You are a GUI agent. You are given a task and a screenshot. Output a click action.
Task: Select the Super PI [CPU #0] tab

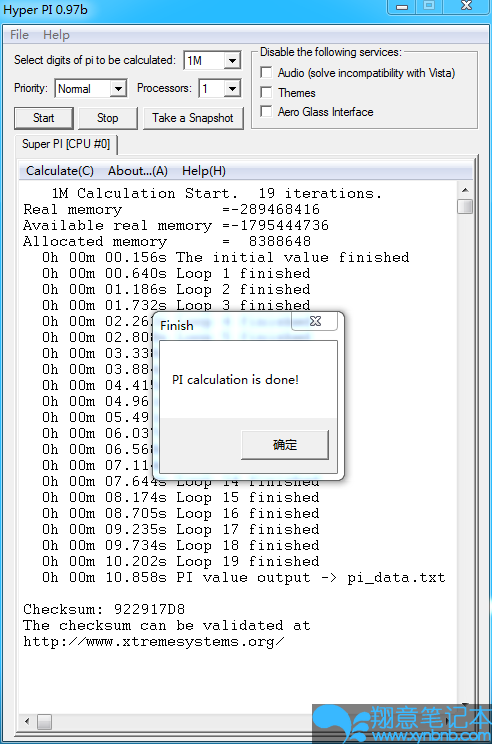coord(66,144)
